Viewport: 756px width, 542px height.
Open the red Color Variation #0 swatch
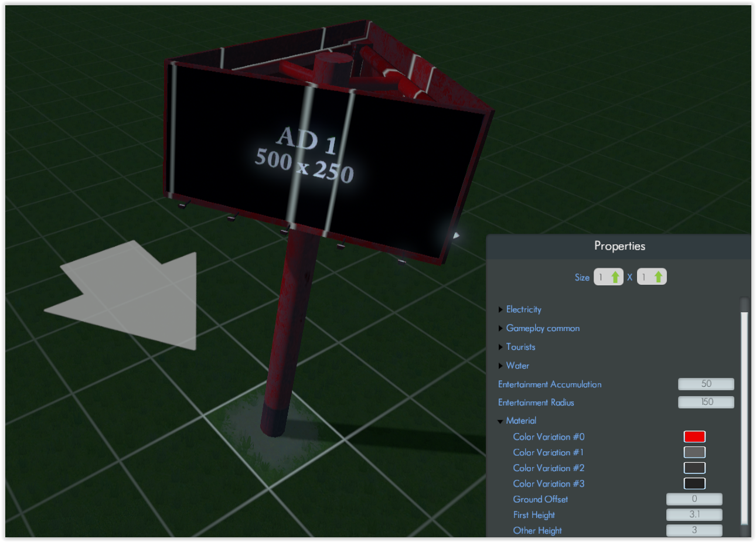tap(694, 437)
